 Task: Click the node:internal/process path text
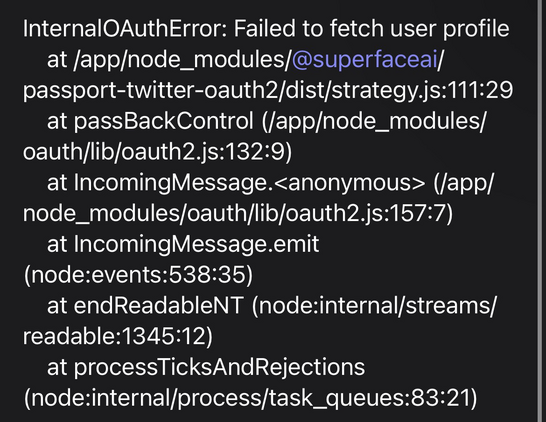(146, 398)
